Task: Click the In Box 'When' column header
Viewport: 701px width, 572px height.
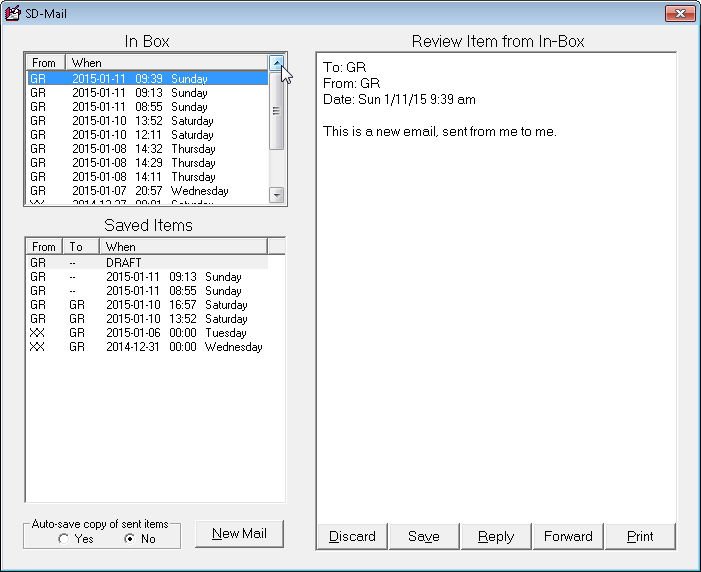Action: coord(167,62)
